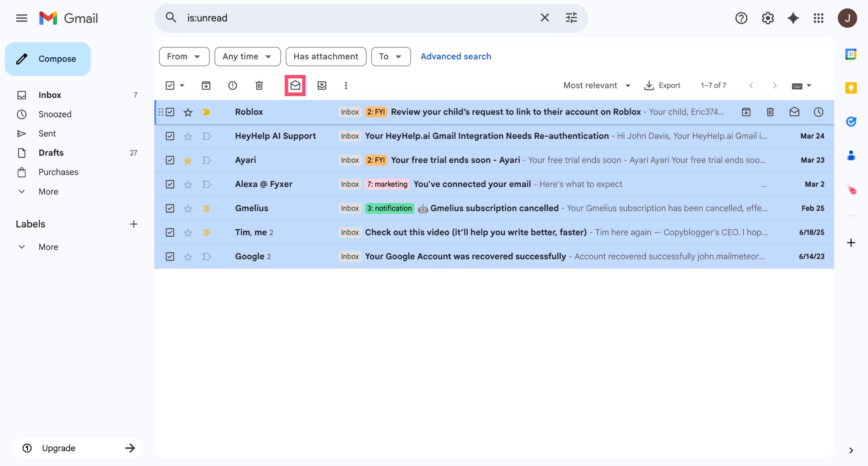Uncheck the Gmelius email checkbox
The width and height of the screenshot is (868, 466).
pyautogui.click(x=170, y=208)
